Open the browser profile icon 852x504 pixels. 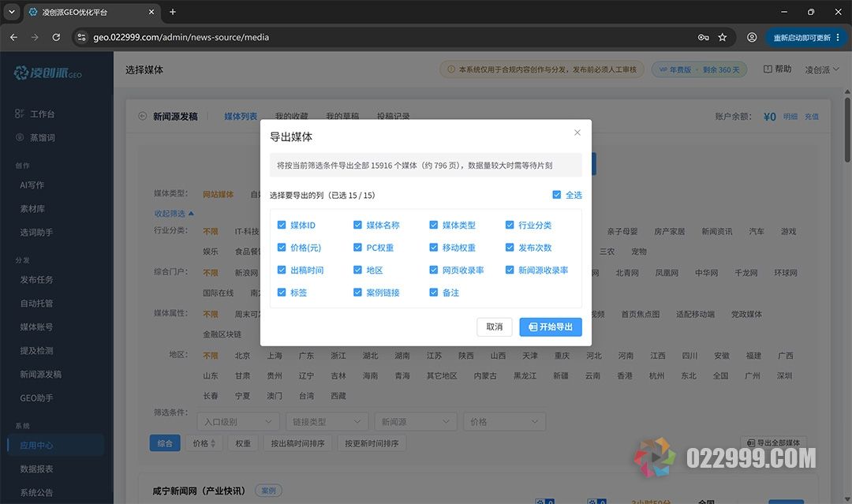click(752, 38)
